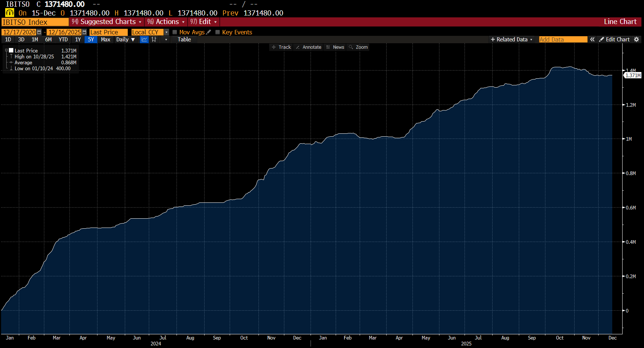The width and height of the screenshot is (644, 348).
Task: Click the 1M label on the y-axis
Action: (629, 139)
